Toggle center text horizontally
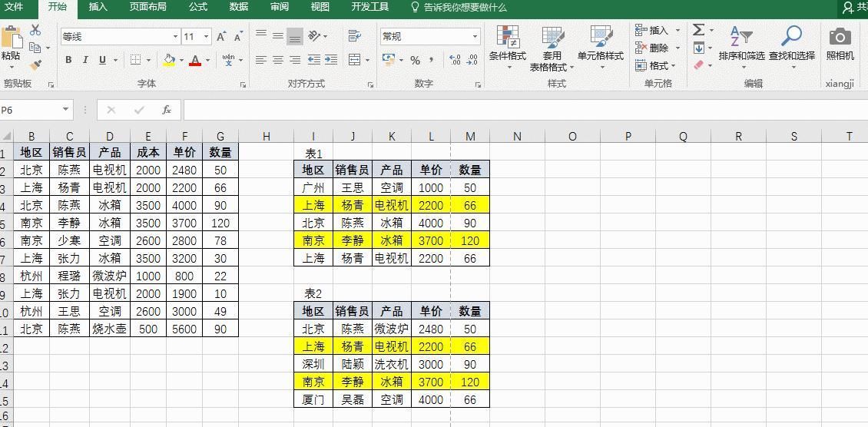868x427 pixels. click(278, 60)
